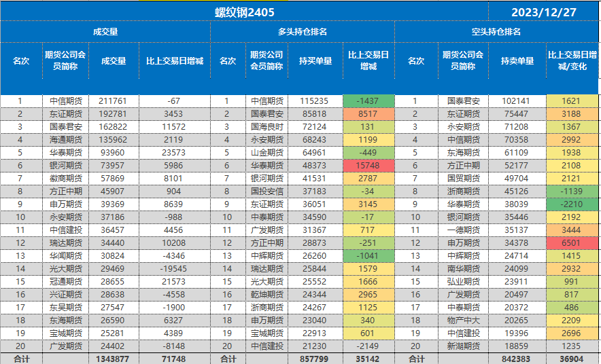
Task: Click the 比上交易日增减/变化 column header
Action: pyautogui.click(x=572, y=61)
